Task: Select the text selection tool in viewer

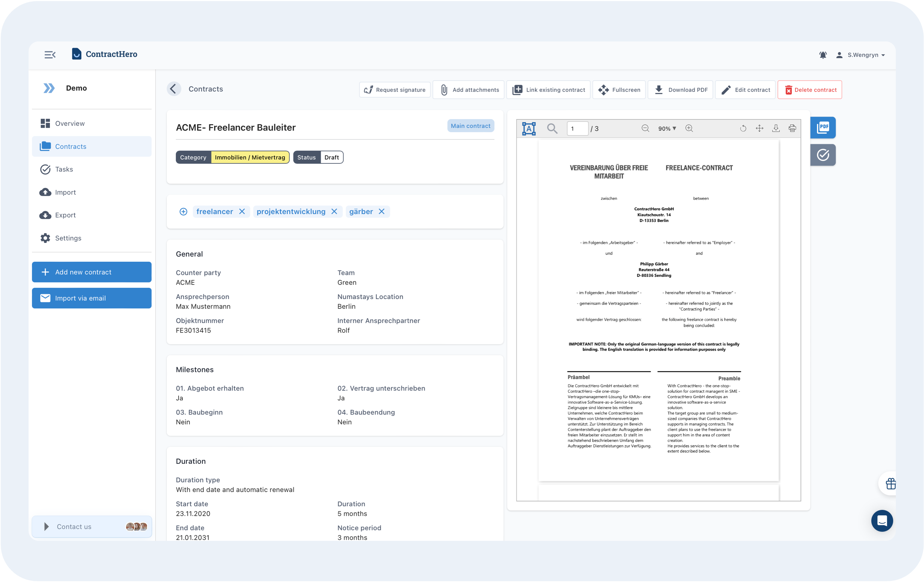Action: coord(529,128)
